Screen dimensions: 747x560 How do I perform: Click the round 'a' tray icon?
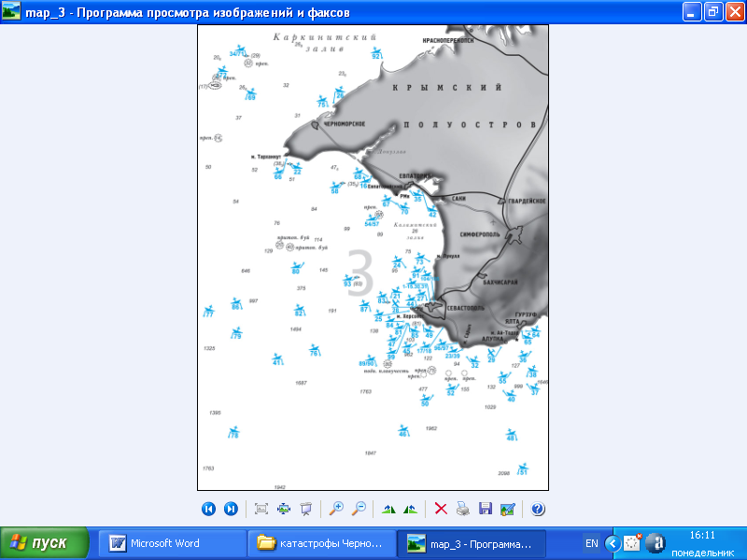pos(656,543)
